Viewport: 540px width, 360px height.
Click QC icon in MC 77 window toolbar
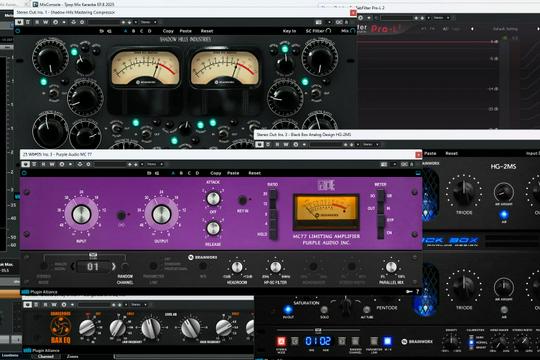coord(404,164)
